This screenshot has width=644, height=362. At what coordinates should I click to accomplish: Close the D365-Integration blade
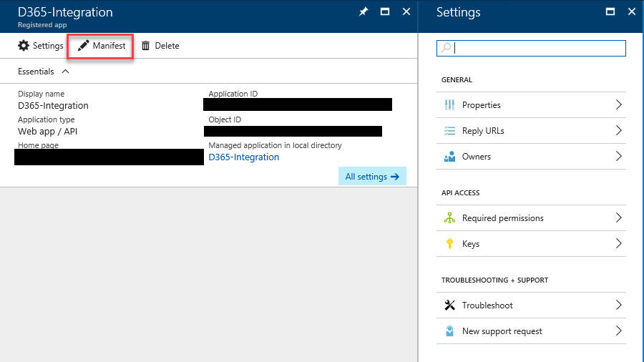(406, 12)
